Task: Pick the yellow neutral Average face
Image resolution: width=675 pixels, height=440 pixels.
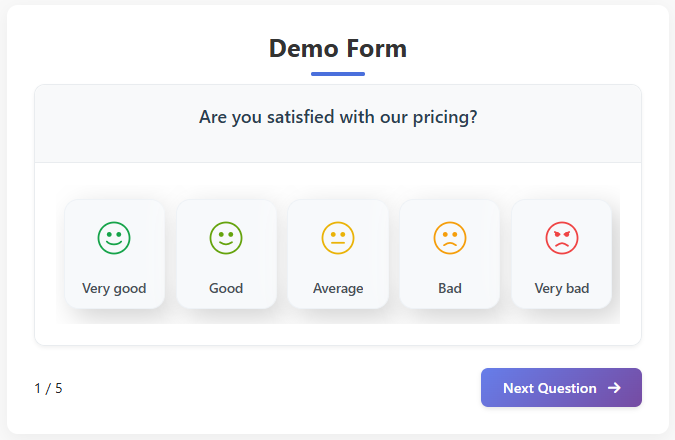Action: tap(338, 238)
